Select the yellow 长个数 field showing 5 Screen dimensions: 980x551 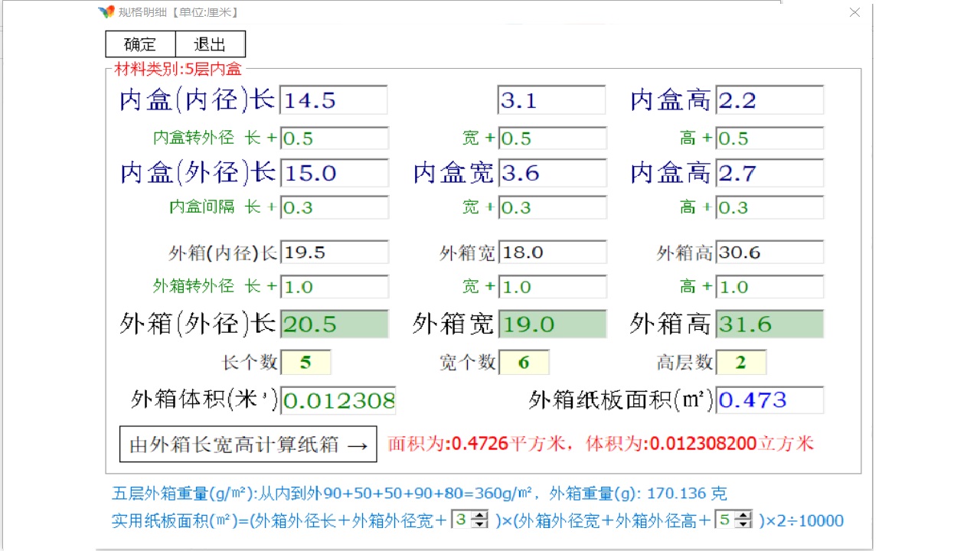306,362
